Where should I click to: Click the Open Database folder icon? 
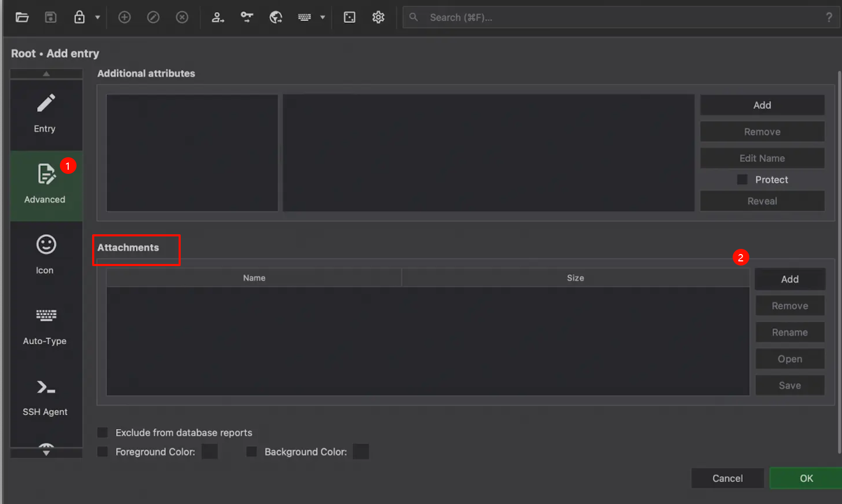22,17
